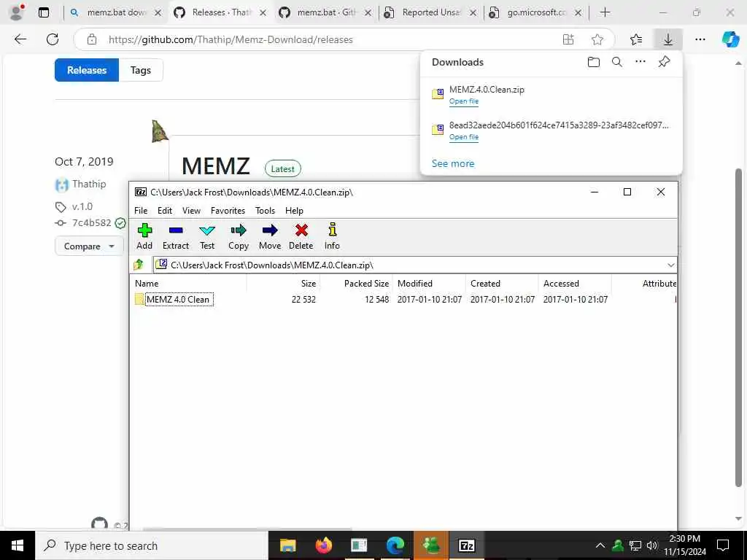This screenshot has width=747, height=560.
Task: Expand the 7-Zip address path dropdown
Action: coord(671,265)
